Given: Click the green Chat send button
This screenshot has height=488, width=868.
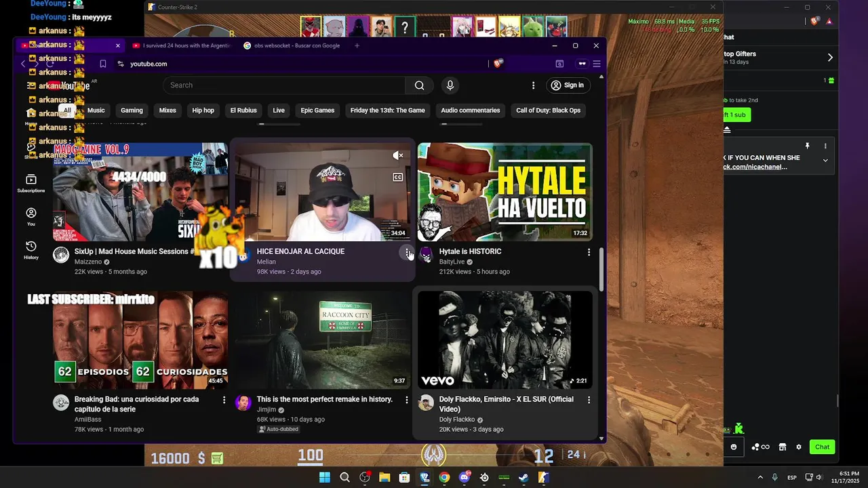Looking at the screenshot, I should [822, 447].
